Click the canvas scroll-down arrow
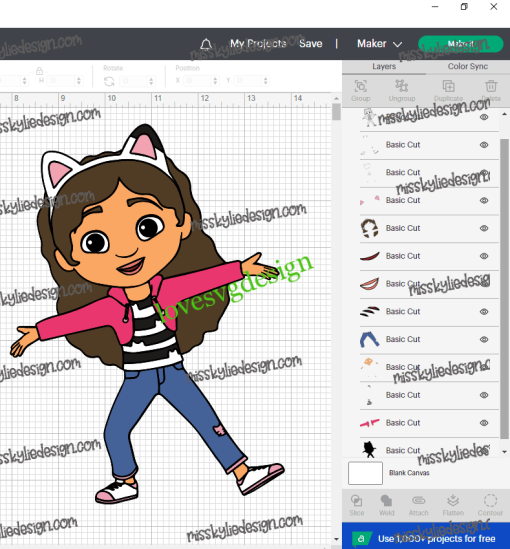This screenshot has width=510, height=549. point(336,539)
